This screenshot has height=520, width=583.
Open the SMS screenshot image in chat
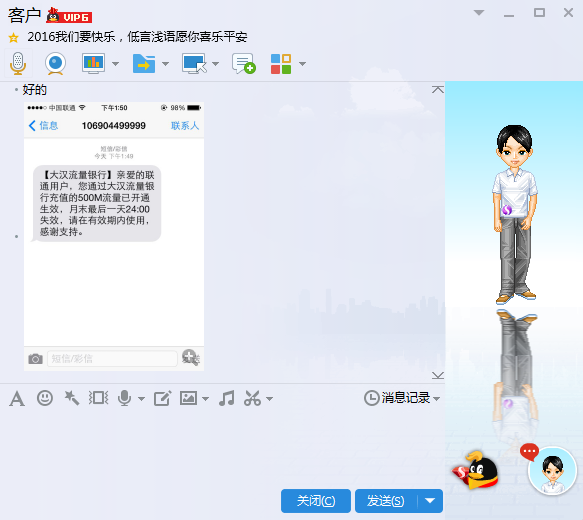114,236
